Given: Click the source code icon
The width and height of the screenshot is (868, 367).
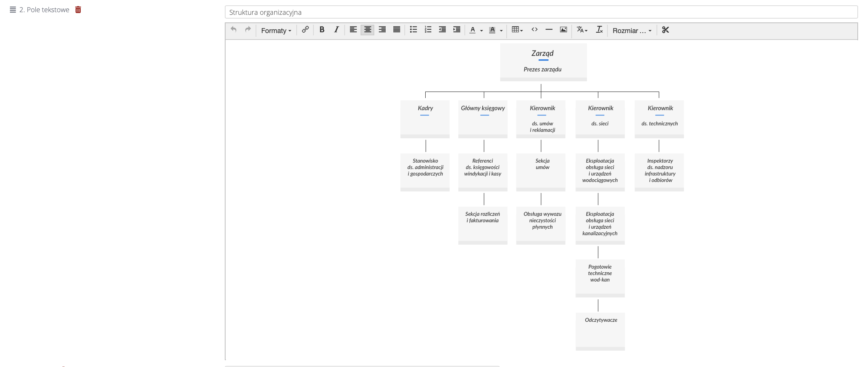Looking at the screenshot, I should (x=534, y=30).
